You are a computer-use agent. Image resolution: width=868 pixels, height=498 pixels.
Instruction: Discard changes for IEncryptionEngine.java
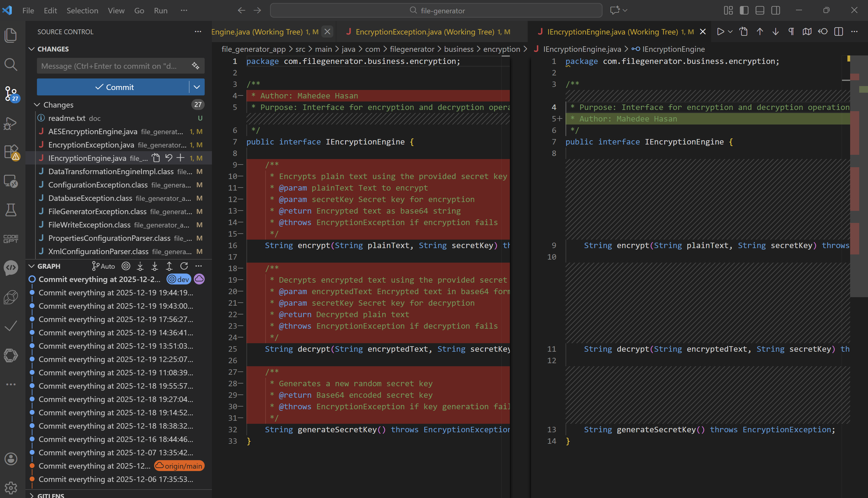168,158
